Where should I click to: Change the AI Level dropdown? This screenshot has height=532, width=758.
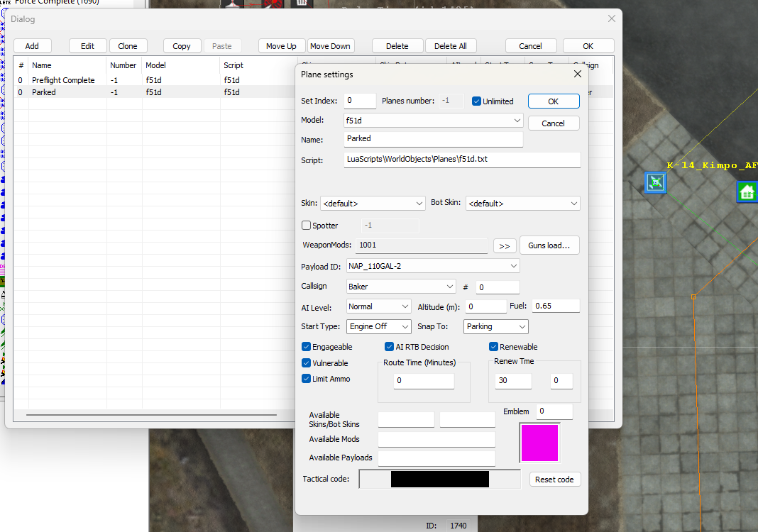point(379,306)
